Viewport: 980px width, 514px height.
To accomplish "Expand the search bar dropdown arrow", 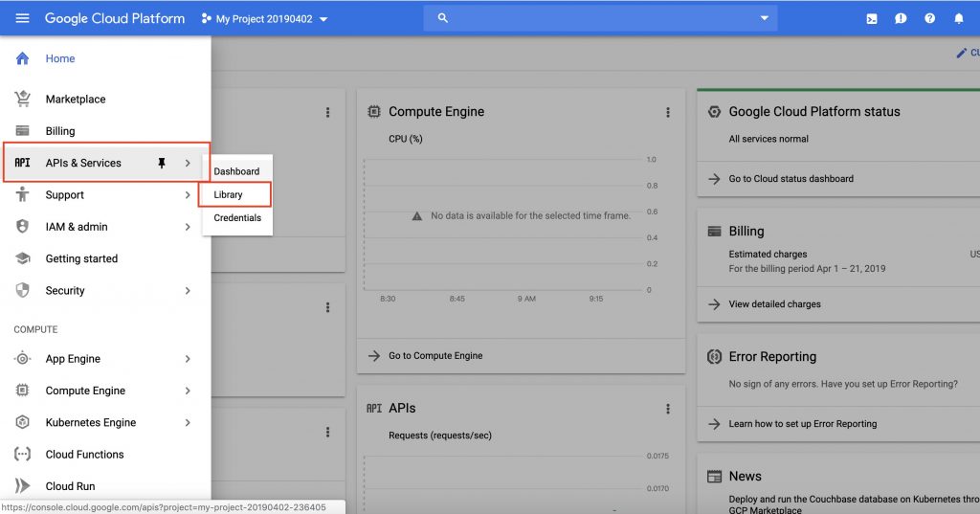I will pyautogui.click(x=764, y=18).
